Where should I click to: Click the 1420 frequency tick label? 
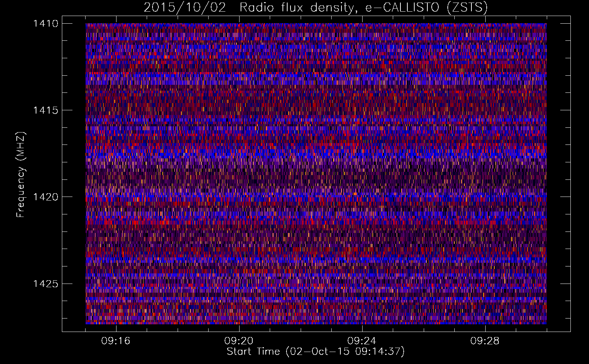coord(46,197)
